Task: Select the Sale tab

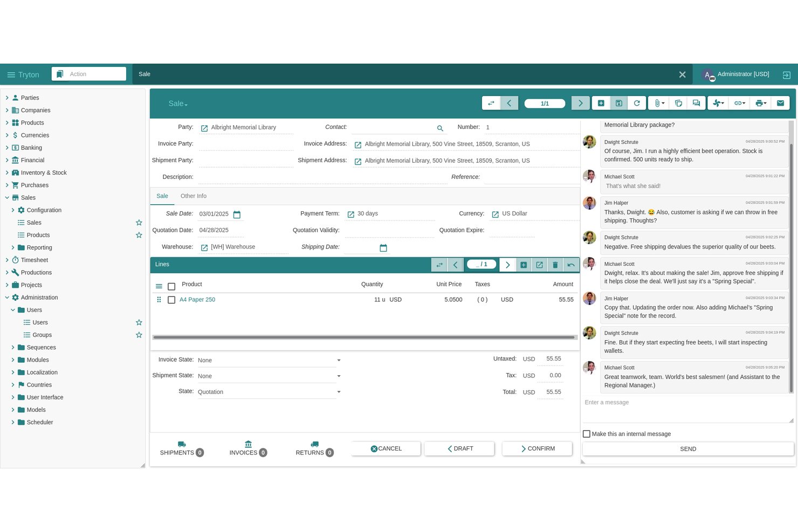Action: tap(162, 196)
